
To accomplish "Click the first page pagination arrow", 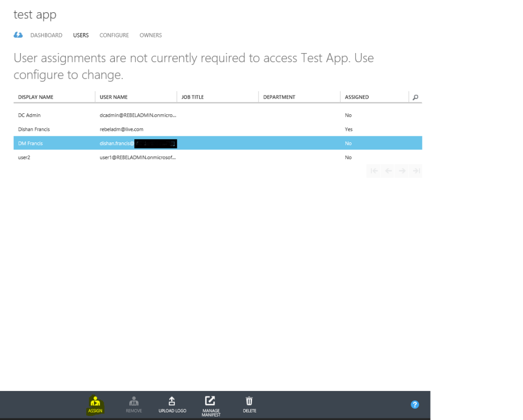I will pos(373,171).
